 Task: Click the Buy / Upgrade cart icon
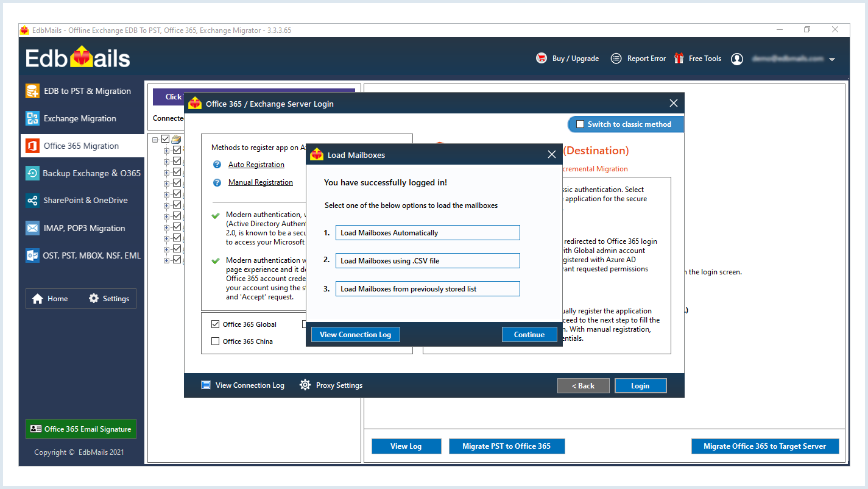click(x=542, y=59)
